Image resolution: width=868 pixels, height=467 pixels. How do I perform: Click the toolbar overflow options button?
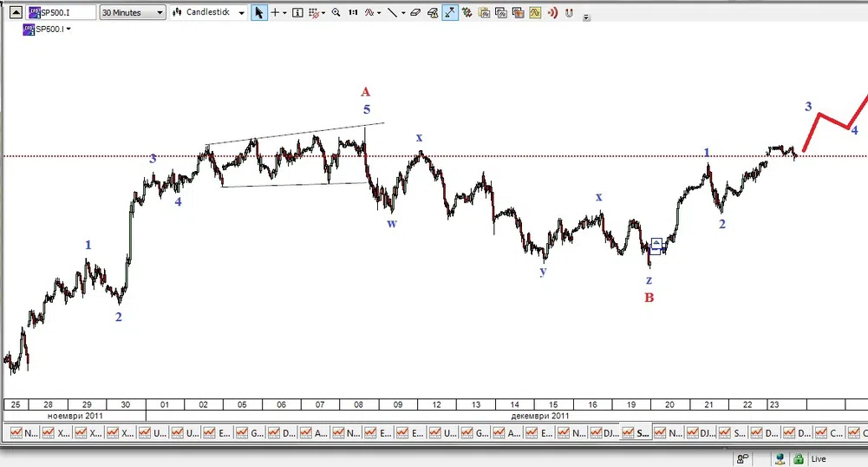[587, 17]
